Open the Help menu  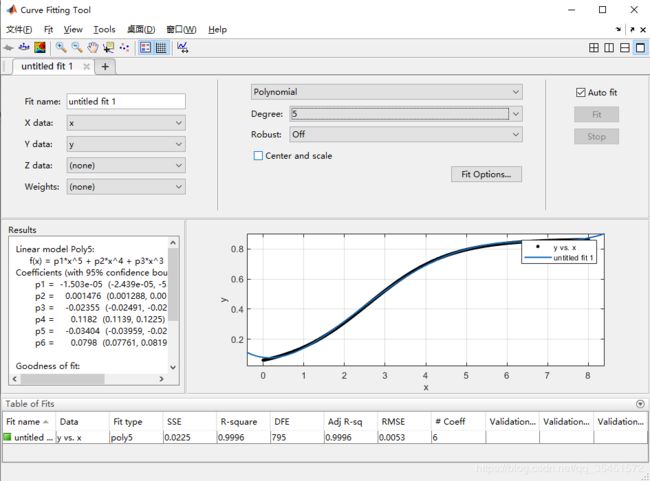[x=218, y=29]
